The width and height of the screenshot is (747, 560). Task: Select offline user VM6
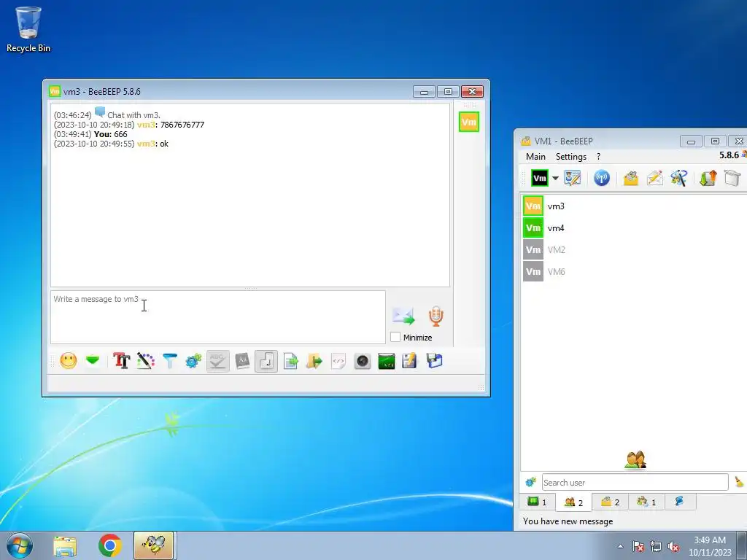pyautogui.click(x=634, y=272)
